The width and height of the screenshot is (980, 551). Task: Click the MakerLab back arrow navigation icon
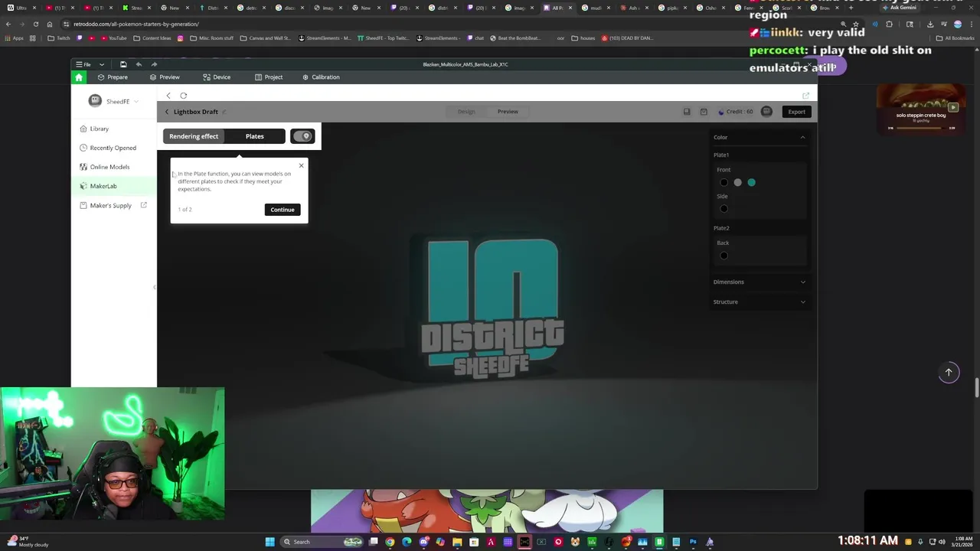(x=168, y=96)
